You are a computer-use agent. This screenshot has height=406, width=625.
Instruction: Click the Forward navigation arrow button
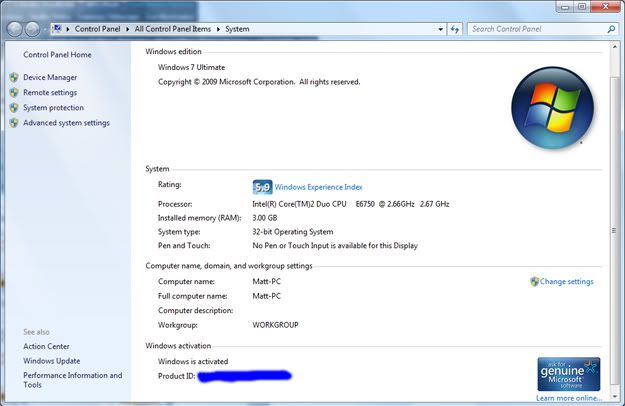pos(32,29)
